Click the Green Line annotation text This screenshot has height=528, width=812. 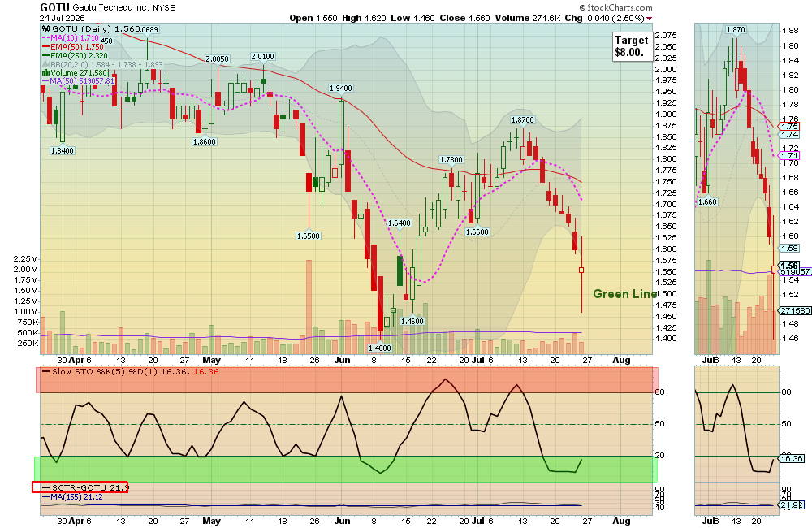(624, 294)
